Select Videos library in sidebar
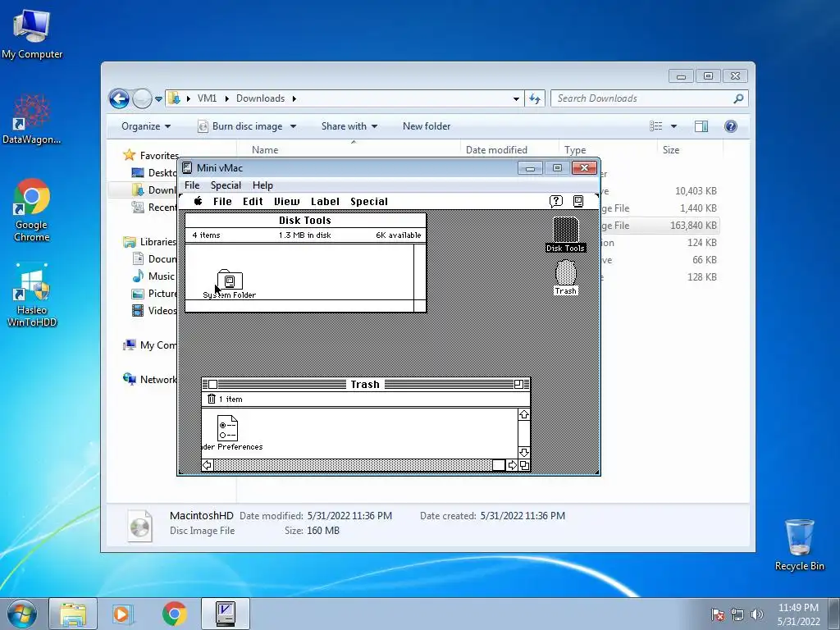The image size is (840, 630). click(162, 311)
